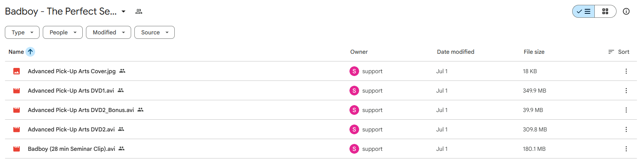Screen dimensions: 644x167
Task: Select the Advanced Pick-Up Arts DVD1.avi file
Action: [x=321, y=91]
